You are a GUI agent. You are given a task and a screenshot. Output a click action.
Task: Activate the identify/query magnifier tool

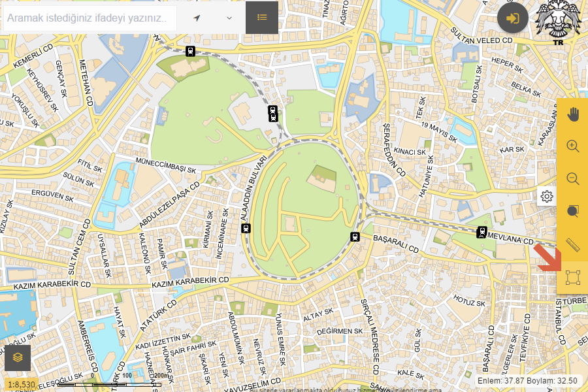pyautogui.click(x=573, y=212)
